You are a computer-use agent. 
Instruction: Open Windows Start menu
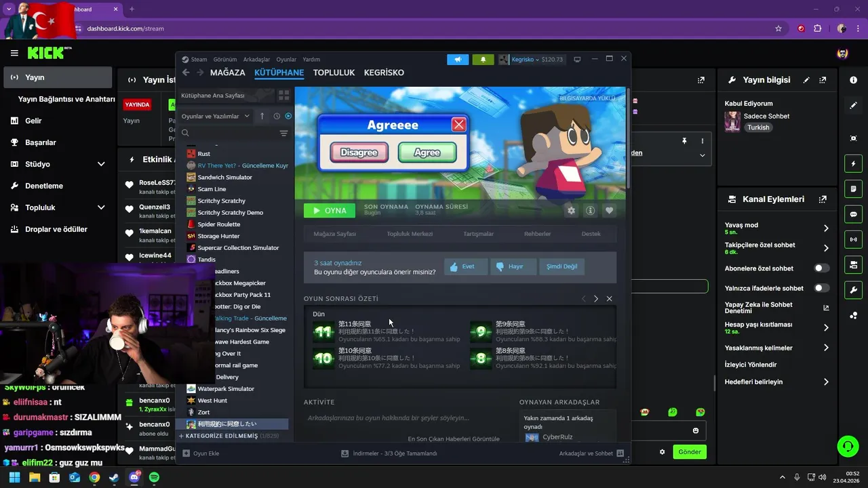click(x=15, y=477)
